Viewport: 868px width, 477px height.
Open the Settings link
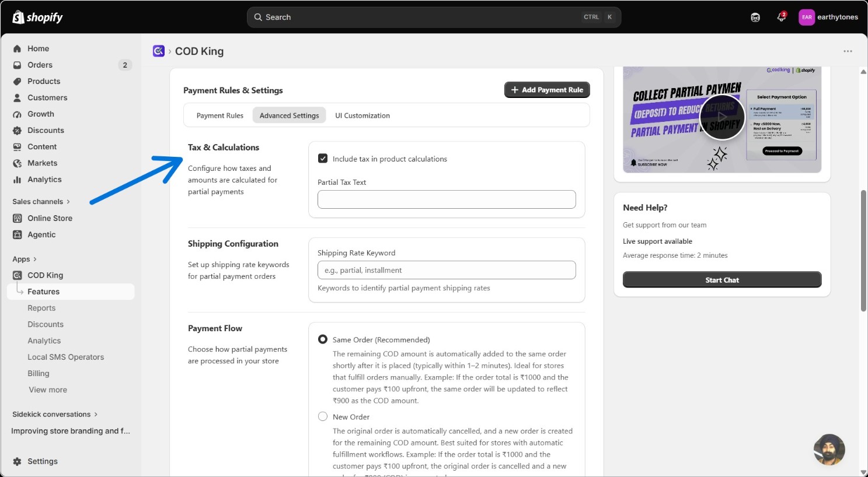click(x=43, y=461)
